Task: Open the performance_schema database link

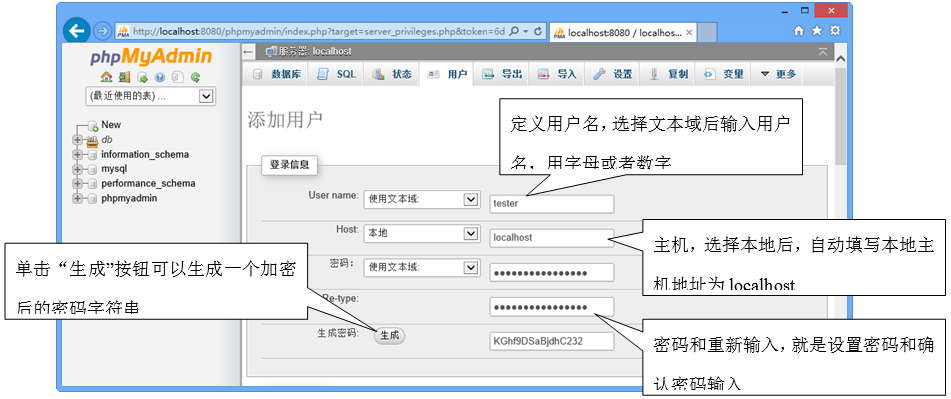Action: click(x=149, y=184)
